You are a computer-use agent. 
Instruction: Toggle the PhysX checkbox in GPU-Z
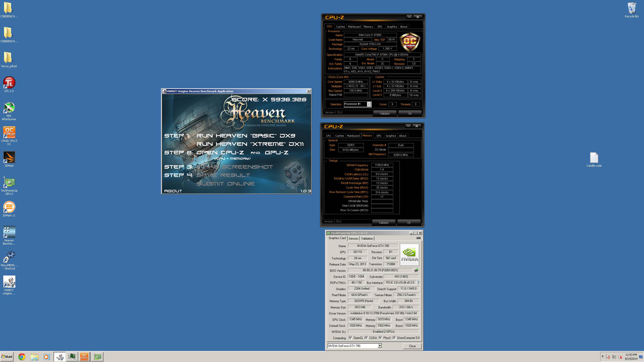tap(380, 338)
